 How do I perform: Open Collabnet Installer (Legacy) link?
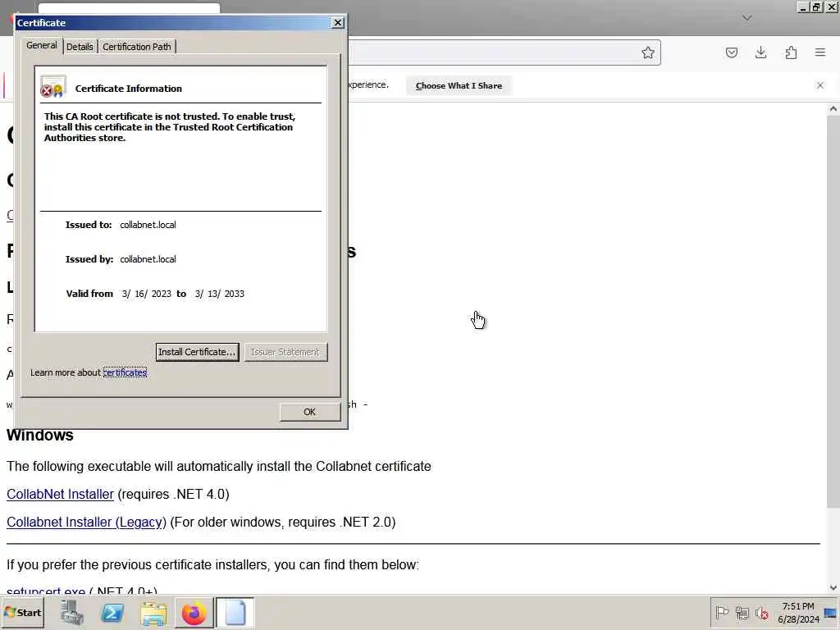click(x=86, y=522)
